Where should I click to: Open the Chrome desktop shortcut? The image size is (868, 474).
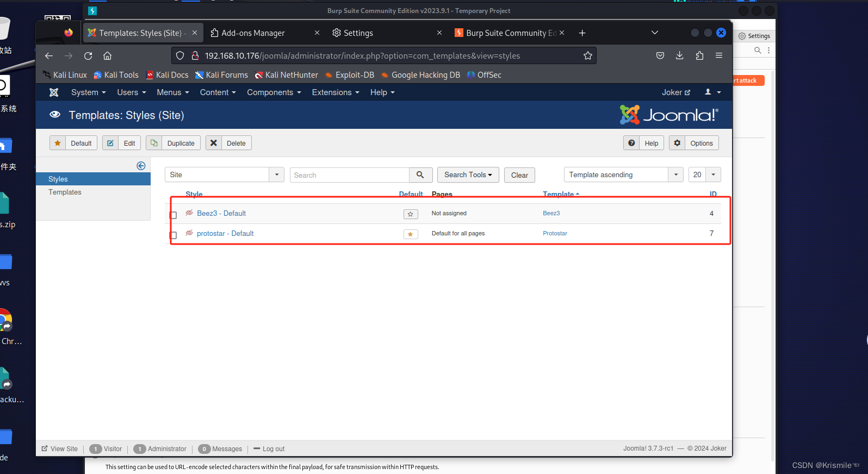[6, 326]
